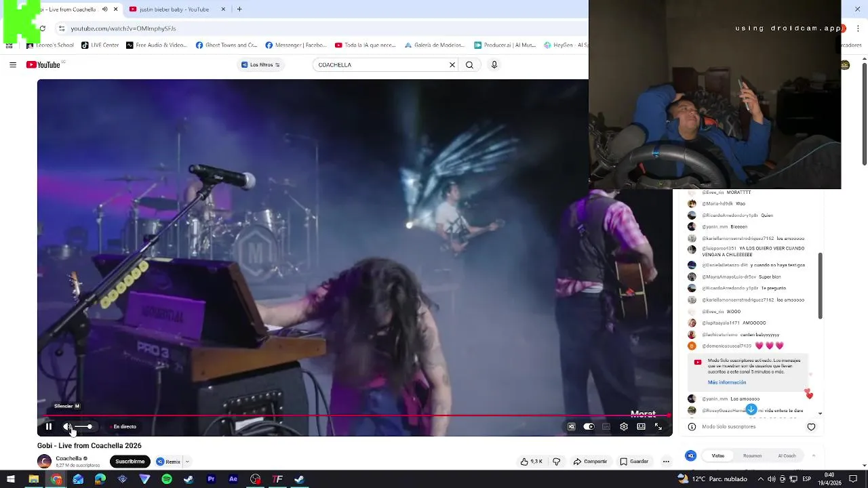868x488 pixels.
Task: Open the 'Ghost Towns and Cr...' bookmark
Action: (x=226, y=45)
